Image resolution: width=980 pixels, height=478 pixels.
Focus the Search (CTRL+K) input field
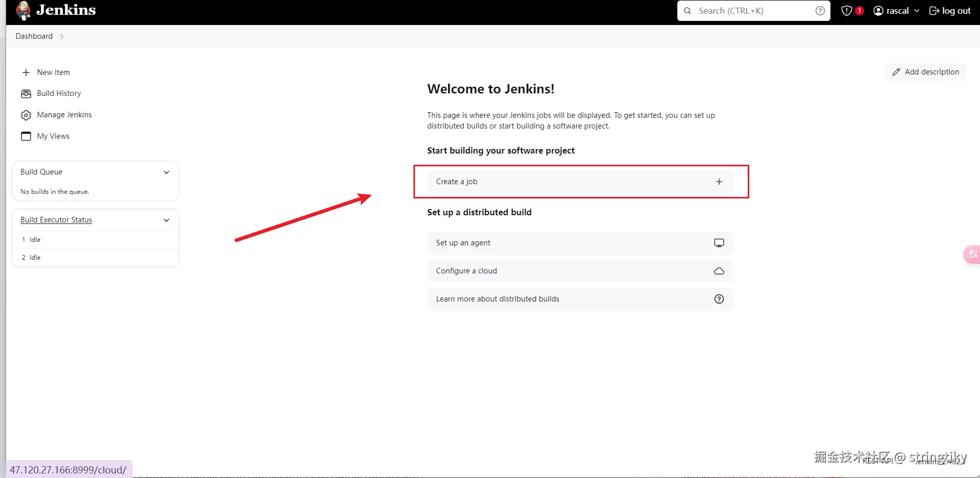click(x=754, y=11)
